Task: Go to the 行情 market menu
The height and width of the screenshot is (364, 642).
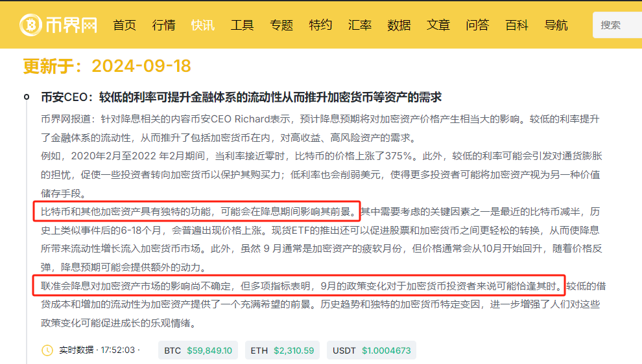Action: point(164,25)
